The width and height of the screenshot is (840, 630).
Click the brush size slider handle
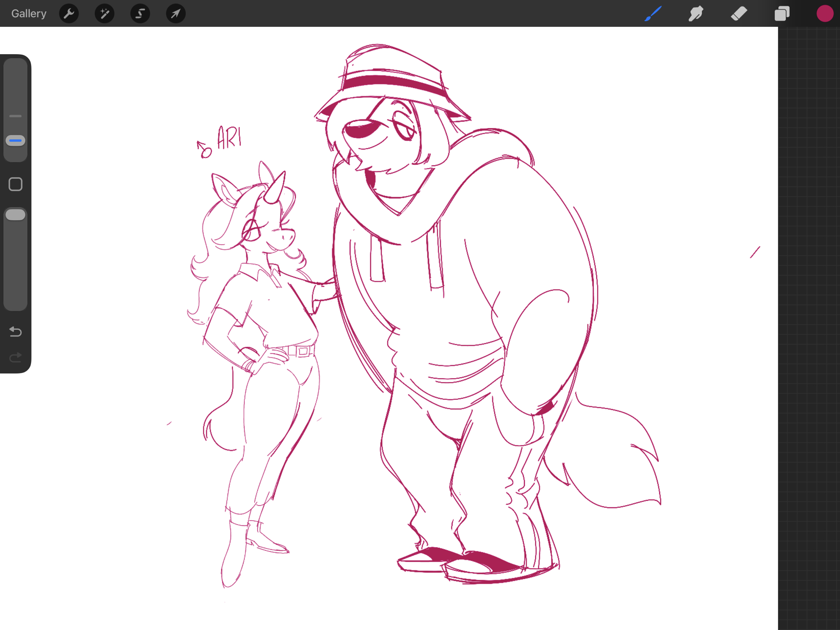click(16, 141)
